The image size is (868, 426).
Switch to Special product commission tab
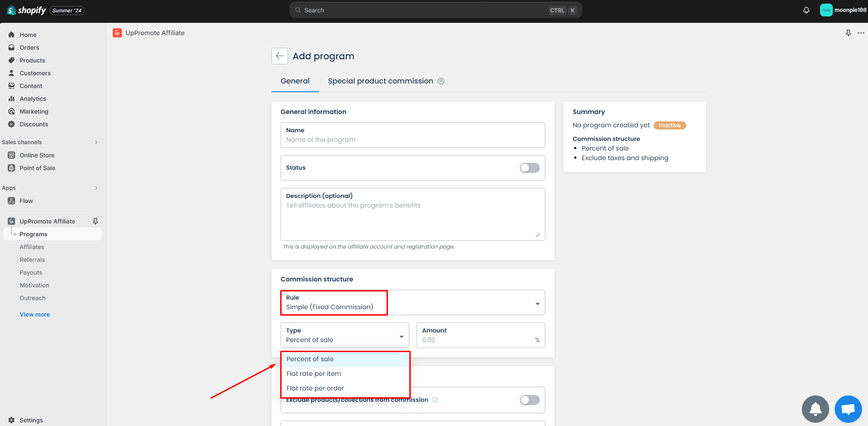tap(380, 81)
